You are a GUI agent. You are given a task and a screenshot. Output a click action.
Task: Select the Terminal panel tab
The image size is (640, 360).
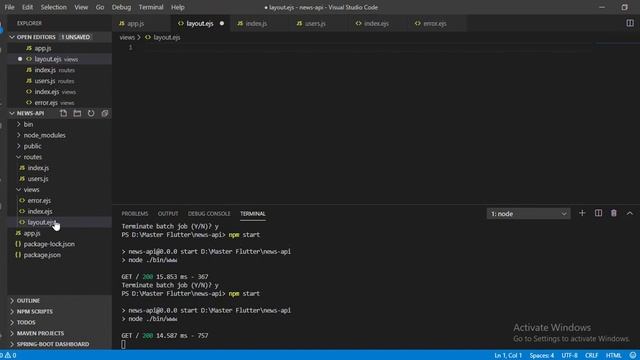point(253,214)
